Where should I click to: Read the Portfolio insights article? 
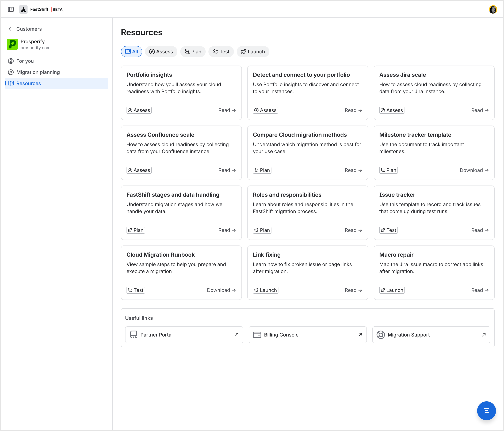[x=227, y=110]
